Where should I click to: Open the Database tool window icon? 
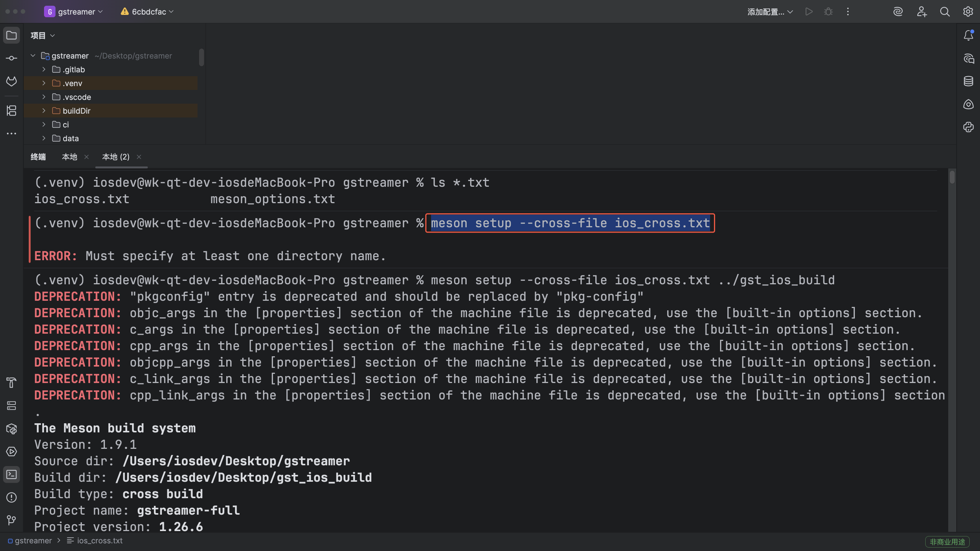[x=968, y=81]
